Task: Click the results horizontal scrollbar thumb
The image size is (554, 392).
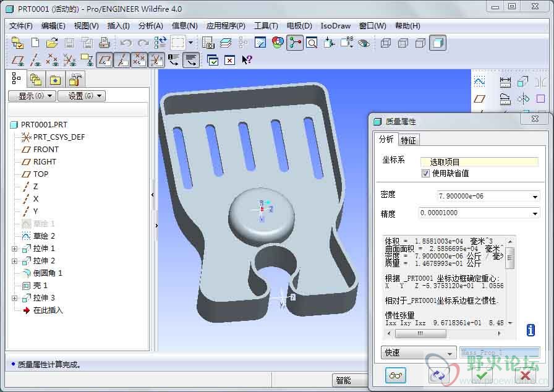Action: coord(420,333)
